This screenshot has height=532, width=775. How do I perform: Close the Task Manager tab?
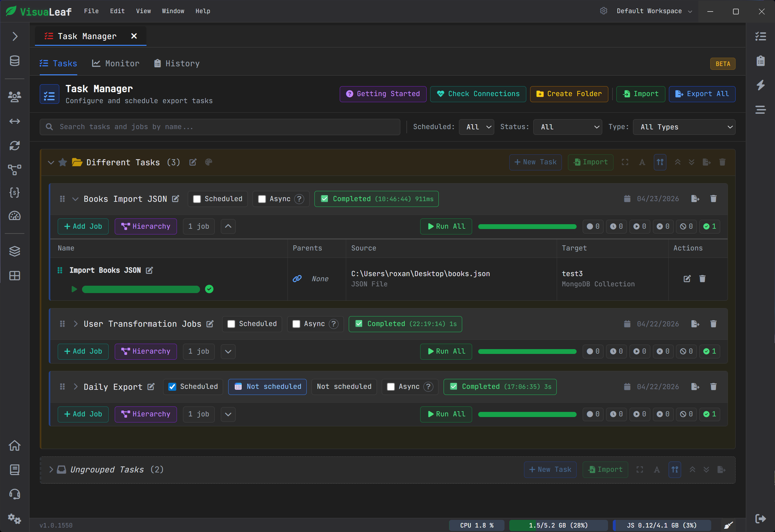coord(134,36)
